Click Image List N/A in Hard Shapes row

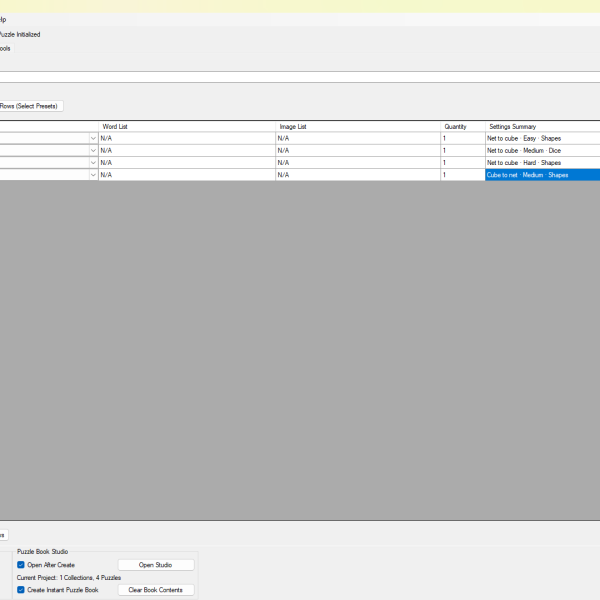pos(358,163)
